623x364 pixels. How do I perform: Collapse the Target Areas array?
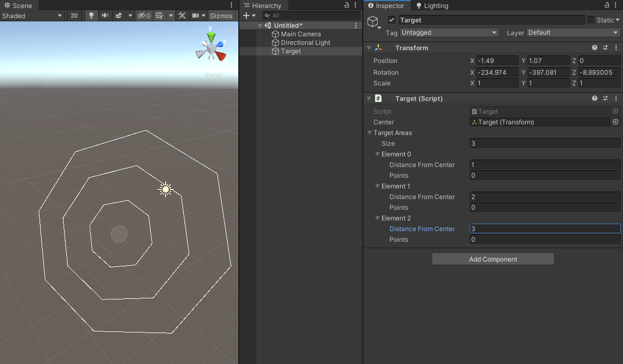pos(370,133)
